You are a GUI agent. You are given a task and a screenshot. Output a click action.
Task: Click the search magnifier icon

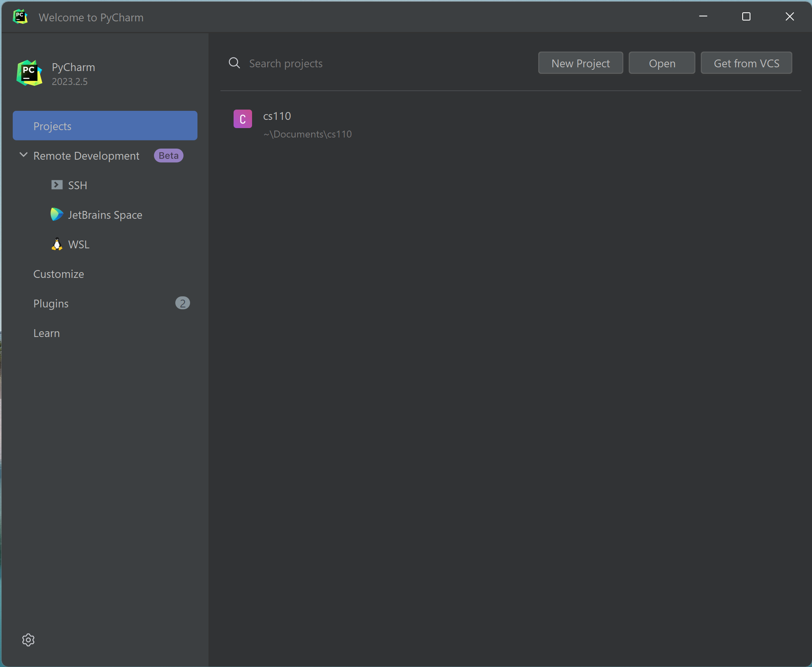point(234,63)
